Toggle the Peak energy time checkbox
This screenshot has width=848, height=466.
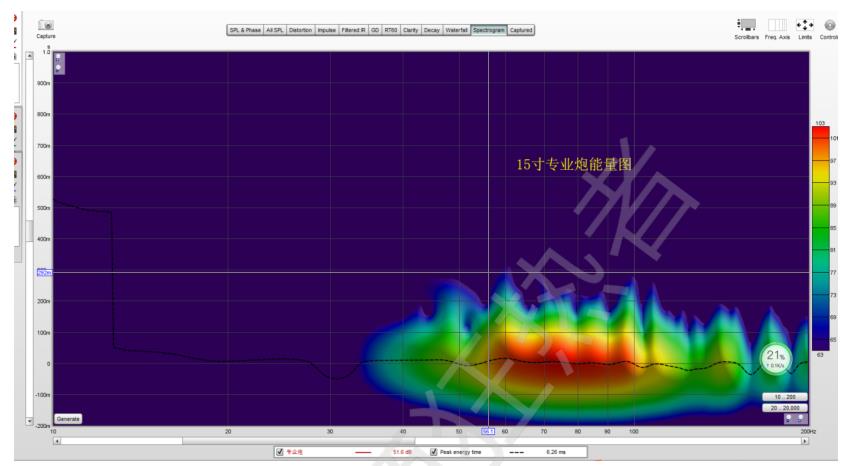[434, 452]
